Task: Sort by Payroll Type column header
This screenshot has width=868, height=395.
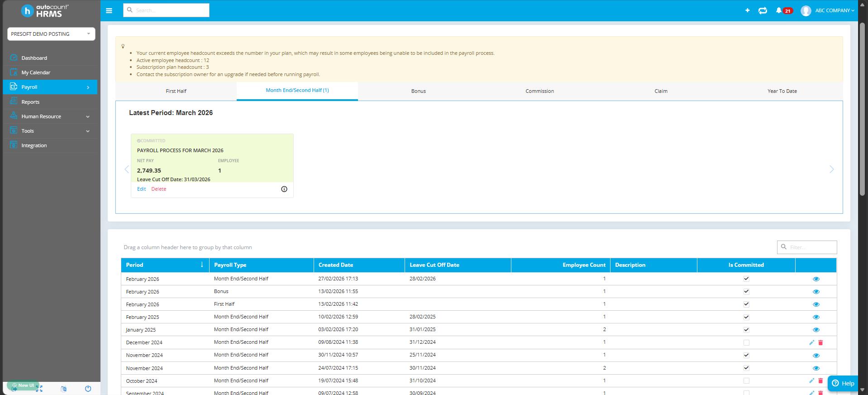Action: [x=262, y=265]
